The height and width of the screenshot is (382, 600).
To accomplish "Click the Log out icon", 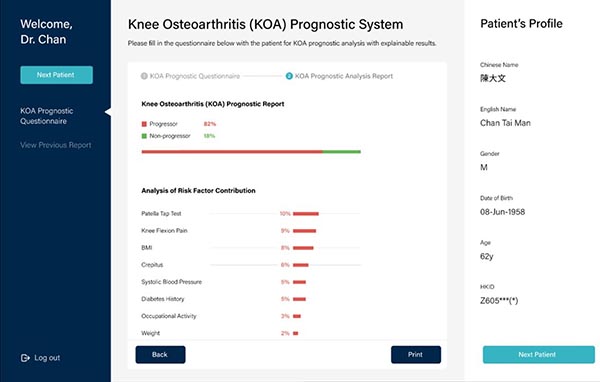I will (25, 358).
